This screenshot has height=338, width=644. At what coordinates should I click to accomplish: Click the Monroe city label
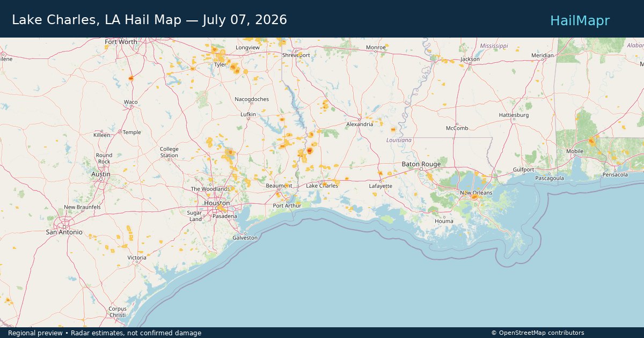[x=376, y=48]
